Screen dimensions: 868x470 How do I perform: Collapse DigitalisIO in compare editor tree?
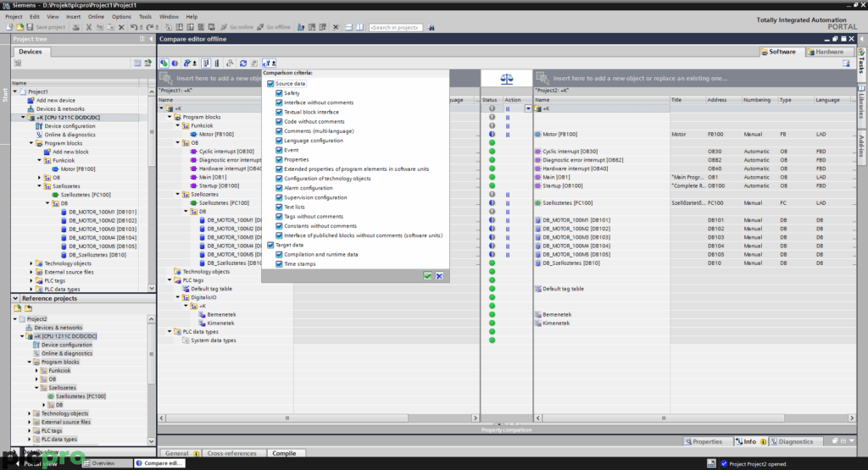click(x=178, y=297)
